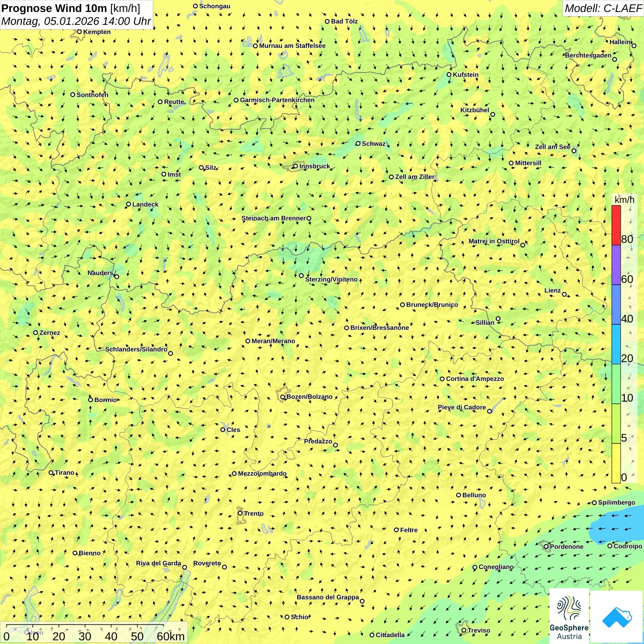Click the Cles label
644x644 pixels.
pyautogui.click(x=233, y=430)
